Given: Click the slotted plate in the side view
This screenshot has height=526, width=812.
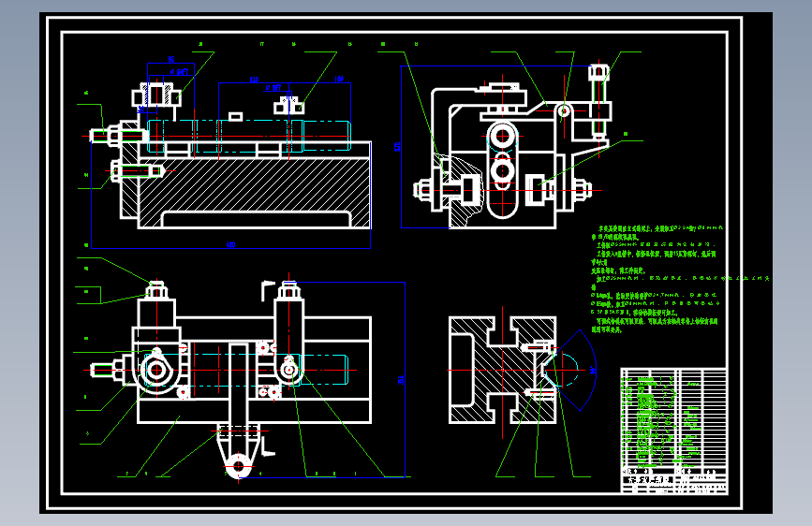Looking at the screenshot, I should coord(502,169).
